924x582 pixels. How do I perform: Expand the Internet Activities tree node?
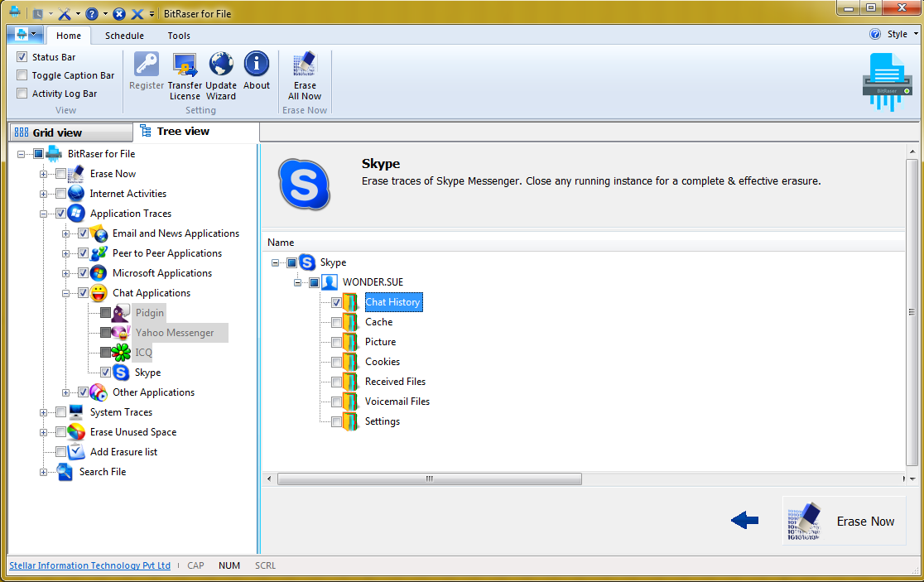tap(44, 194)
